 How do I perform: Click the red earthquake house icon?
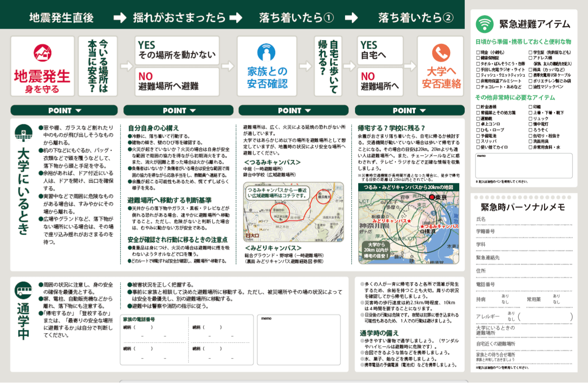(42, 53)
